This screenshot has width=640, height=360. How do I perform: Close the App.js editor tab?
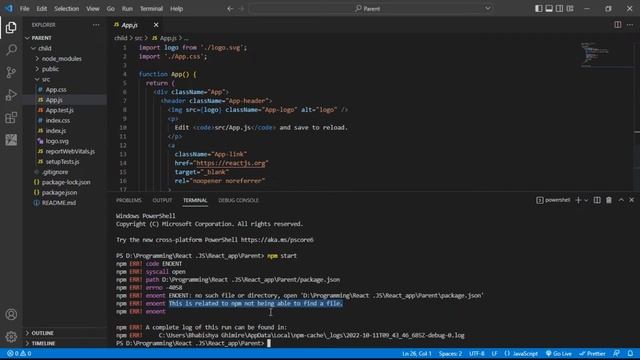(x=156, y=25)
